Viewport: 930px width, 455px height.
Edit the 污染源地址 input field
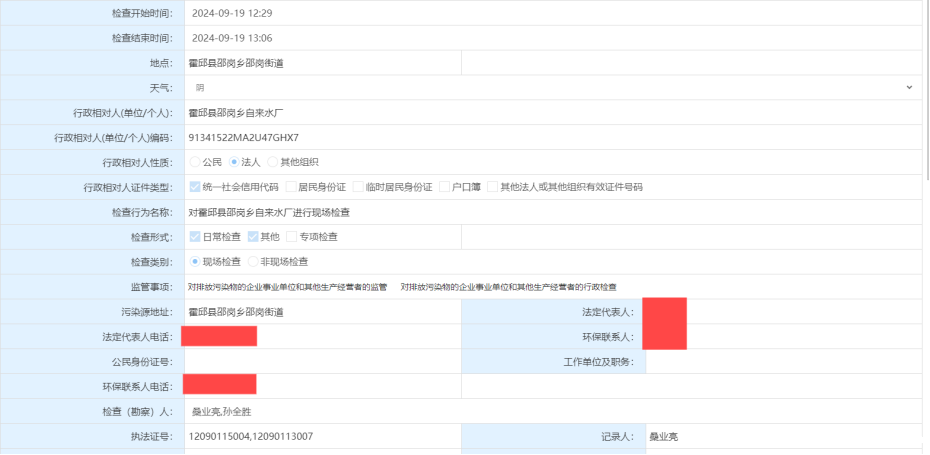tap(322, 312)
